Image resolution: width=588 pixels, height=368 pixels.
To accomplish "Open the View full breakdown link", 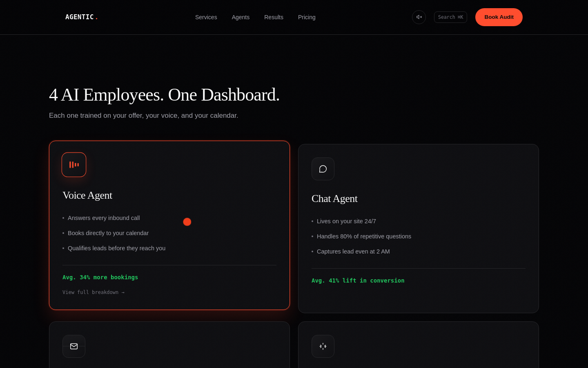I will pos(94,292).
